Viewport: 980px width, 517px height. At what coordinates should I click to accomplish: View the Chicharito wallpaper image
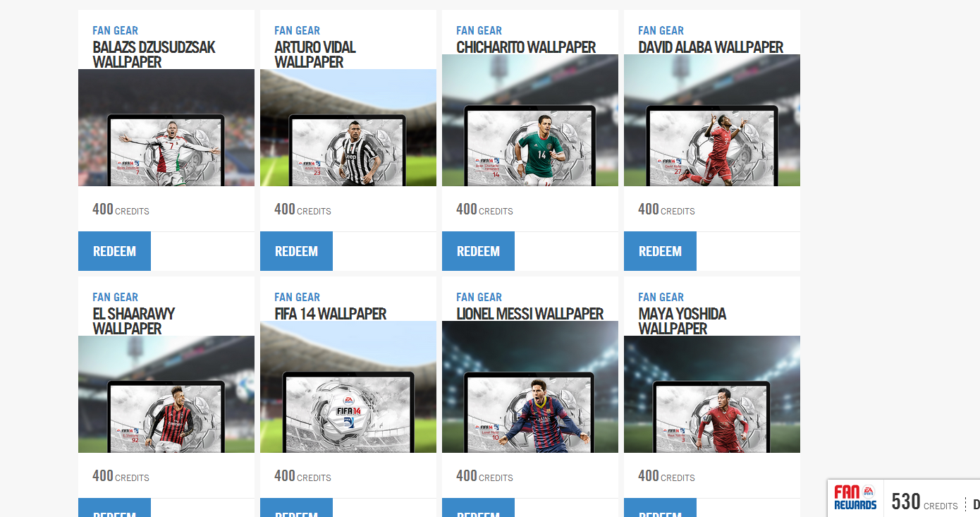(x=530, y=120)
